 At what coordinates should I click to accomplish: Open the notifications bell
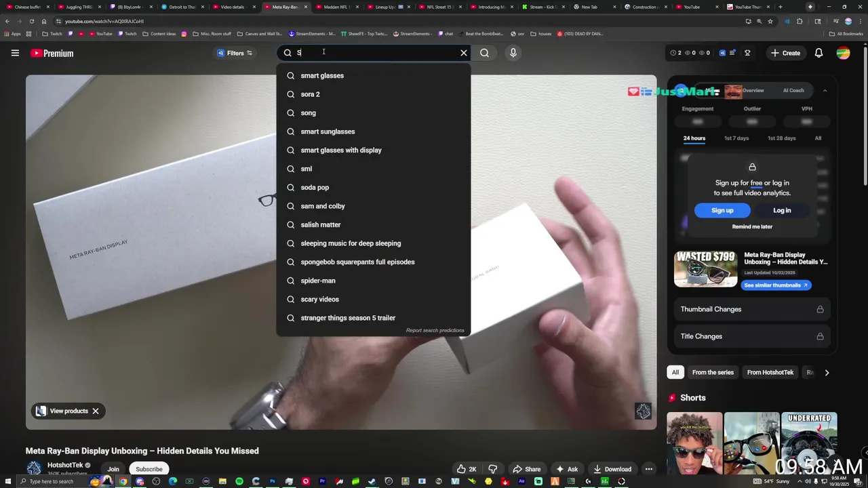818,53
